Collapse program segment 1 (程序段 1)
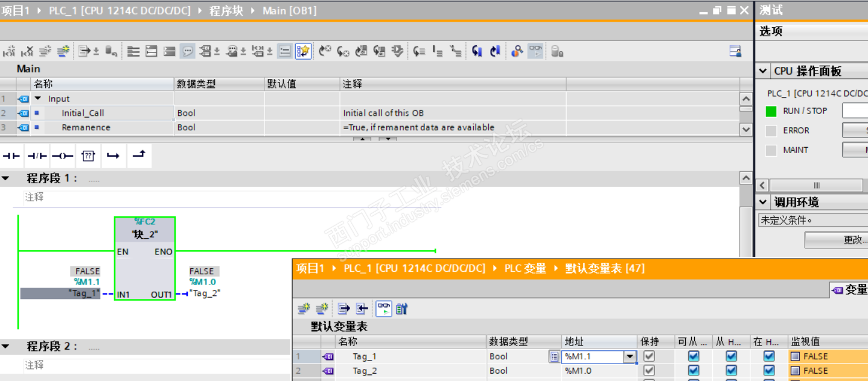Image resolution: width=868 pixels, height=381 pixels. click(5, 178)
